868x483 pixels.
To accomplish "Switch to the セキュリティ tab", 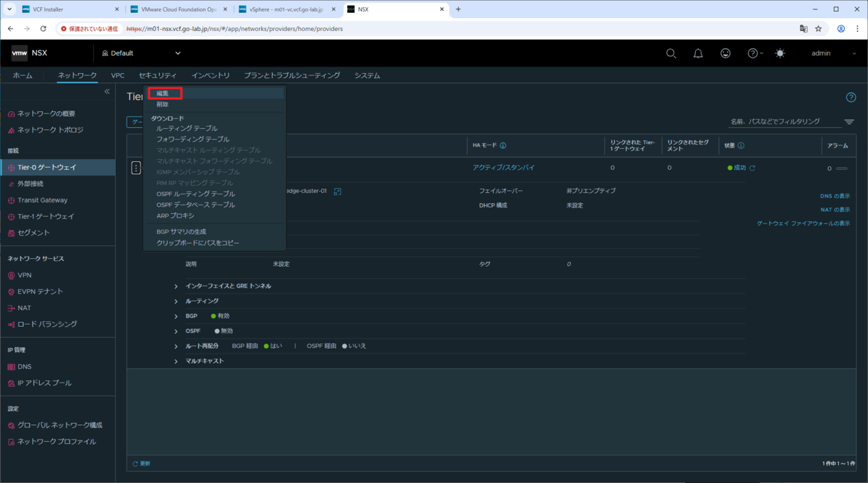I will 157,75.
